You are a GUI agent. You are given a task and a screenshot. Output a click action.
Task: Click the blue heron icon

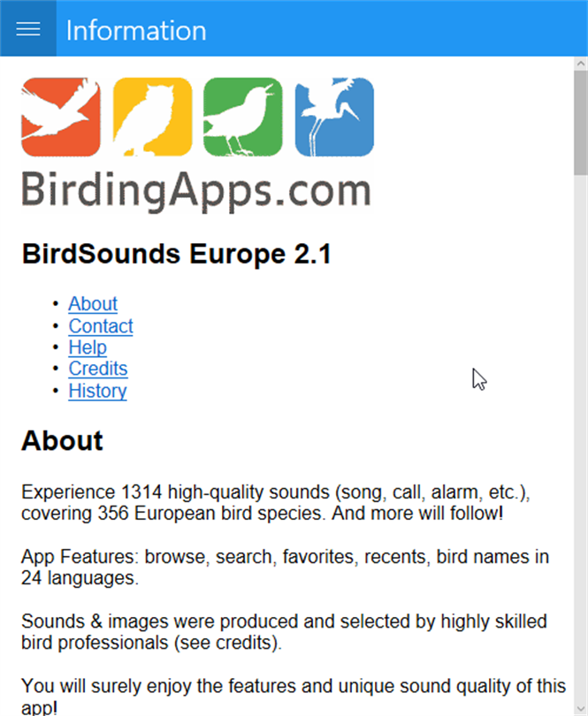334,117
